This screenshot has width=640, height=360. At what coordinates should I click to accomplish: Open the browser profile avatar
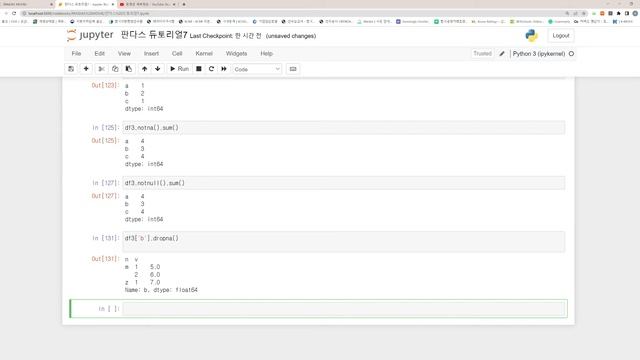[x=635, y=13]
